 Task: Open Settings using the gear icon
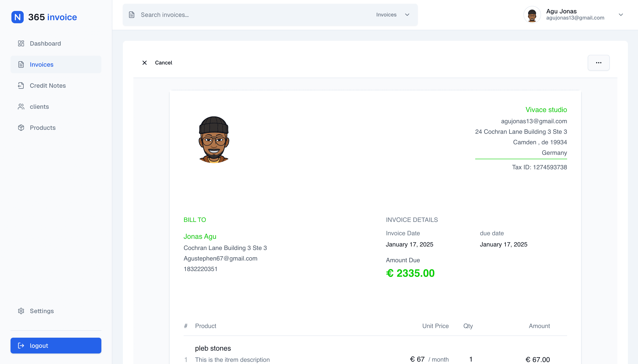click(x=21, y=311)
